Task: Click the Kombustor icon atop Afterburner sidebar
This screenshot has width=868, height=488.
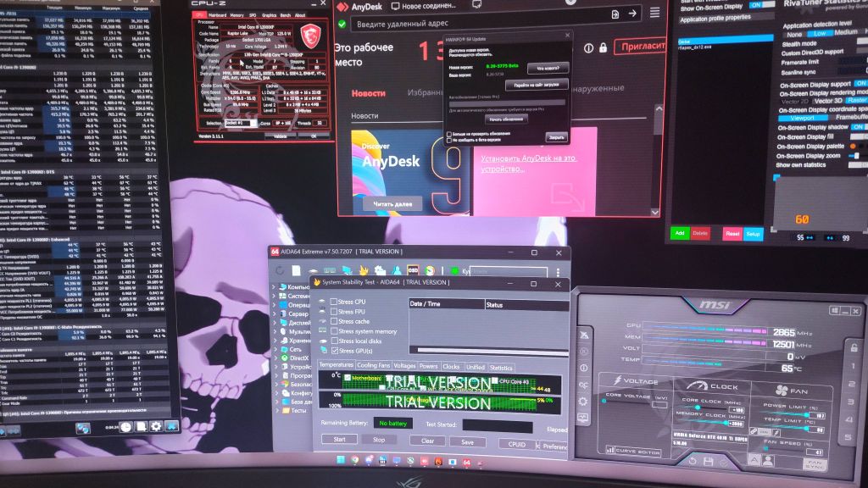Action: (x=584, y=335)
